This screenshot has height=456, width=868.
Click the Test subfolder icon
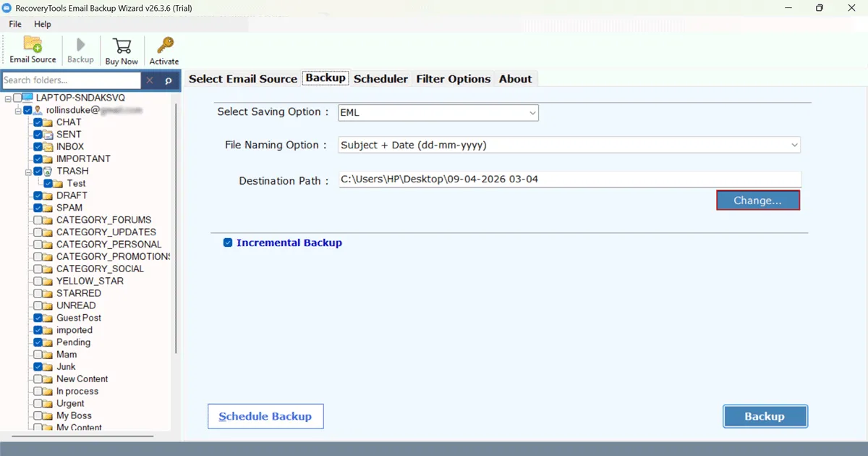pos(59,184)
